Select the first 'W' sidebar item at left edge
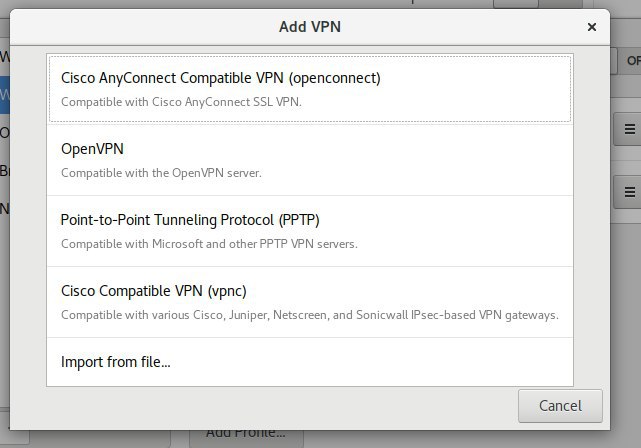Viewport: 641px width, 448px height. [x=4, y=57]
